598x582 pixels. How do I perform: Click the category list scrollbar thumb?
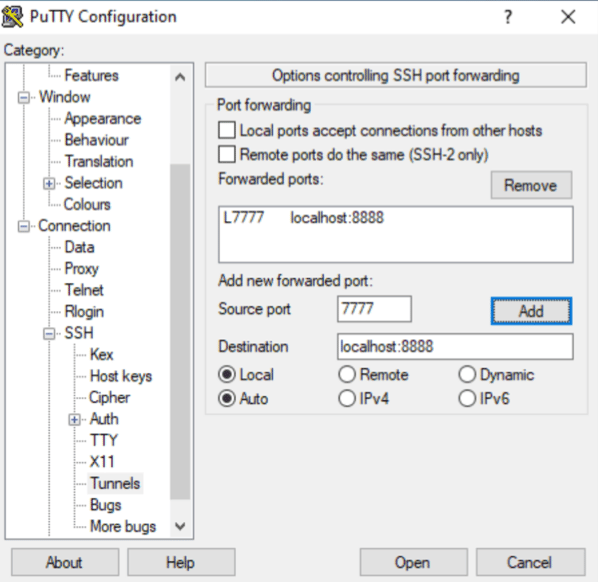click(x=180, y=331)
